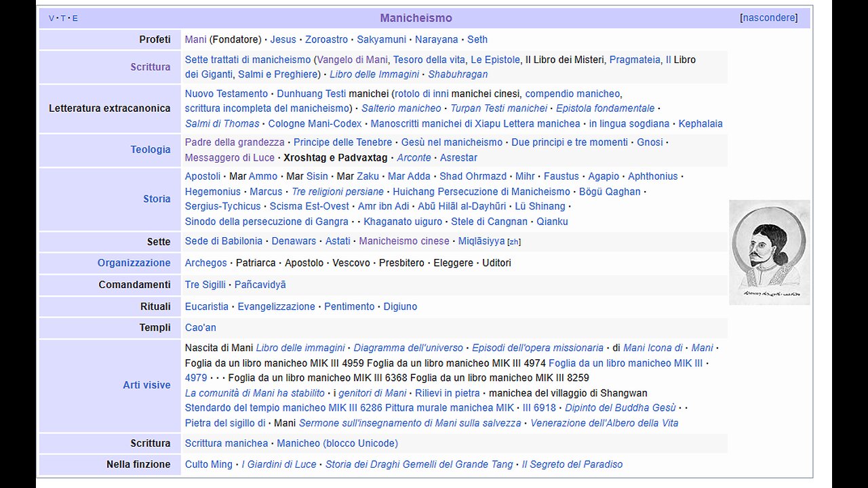Viewport: 868px width, 488px height.
Task: Open the Kephalaia link
Action: (701, 124)
